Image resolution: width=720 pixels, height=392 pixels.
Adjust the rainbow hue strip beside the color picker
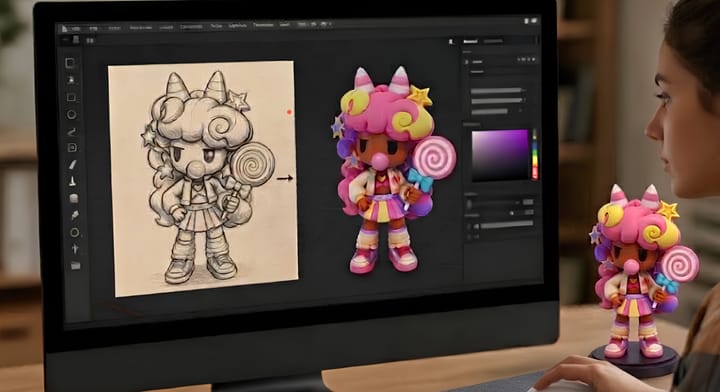click(x=534, y=154)
